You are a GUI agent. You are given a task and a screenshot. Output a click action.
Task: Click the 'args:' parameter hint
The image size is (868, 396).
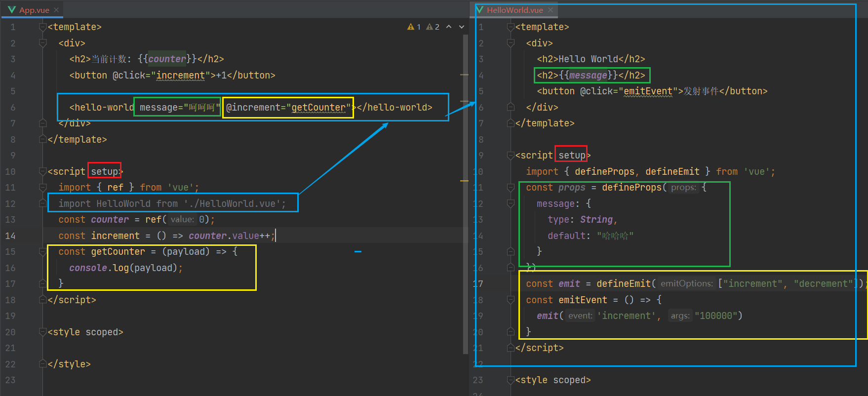pos(680,316)
